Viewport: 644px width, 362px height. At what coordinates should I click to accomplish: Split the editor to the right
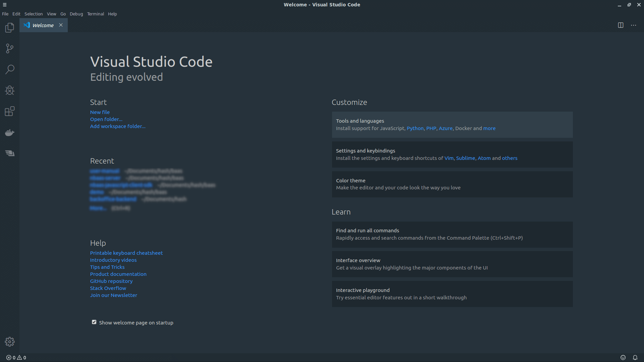[621, 25]
